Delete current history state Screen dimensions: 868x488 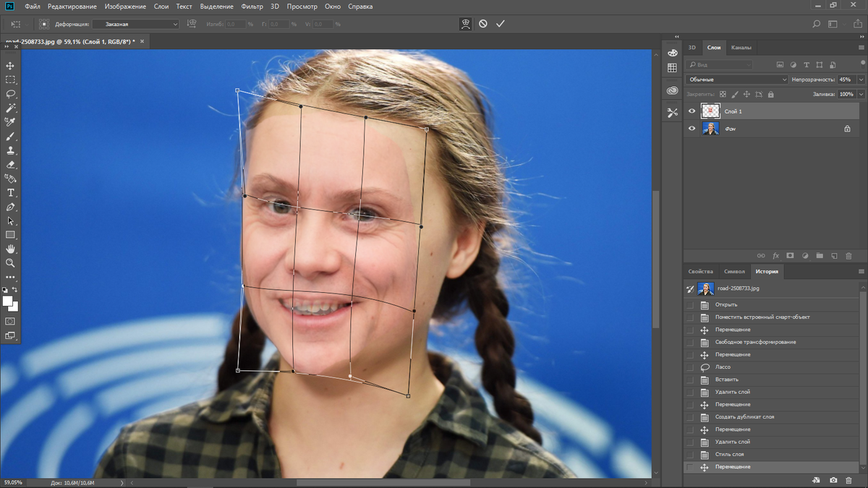(x=848, y=480)
